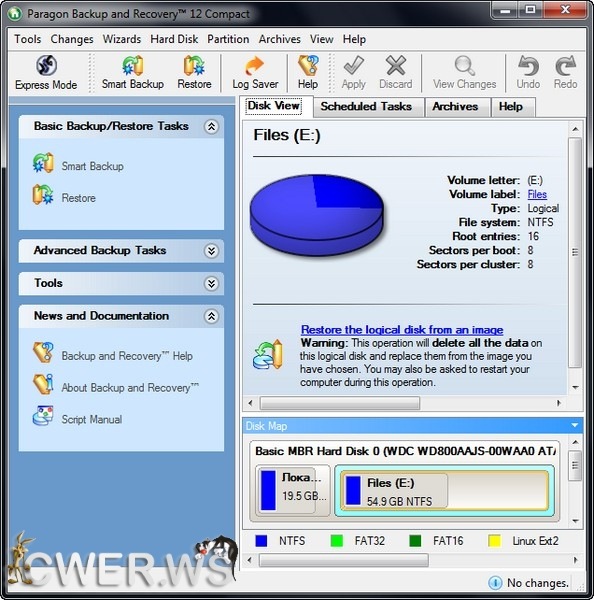Image resolution: width=594 pixels, height=600 pixels.
Task: Click the Root entries value 16
Action: pos(533,236)
